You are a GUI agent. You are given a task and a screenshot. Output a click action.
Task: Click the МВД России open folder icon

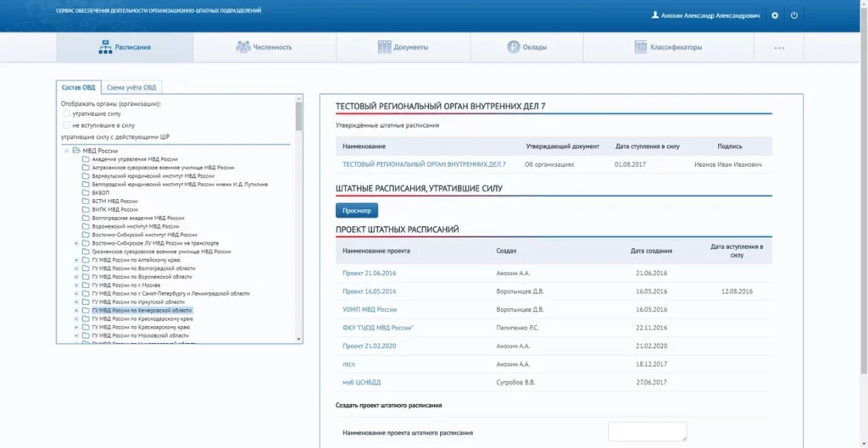(x=76, y=151)
